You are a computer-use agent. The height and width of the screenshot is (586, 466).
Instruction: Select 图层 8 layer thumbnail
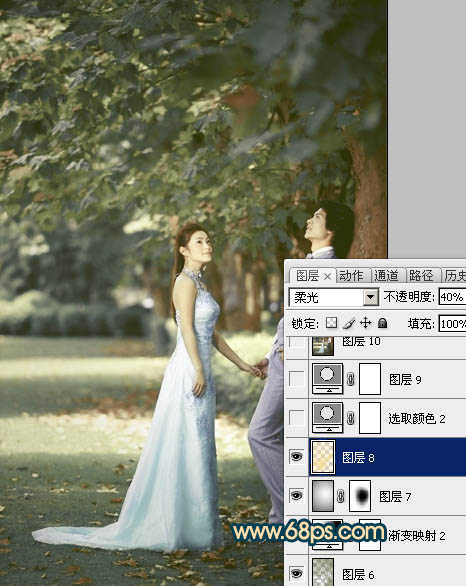pos(323,457)
